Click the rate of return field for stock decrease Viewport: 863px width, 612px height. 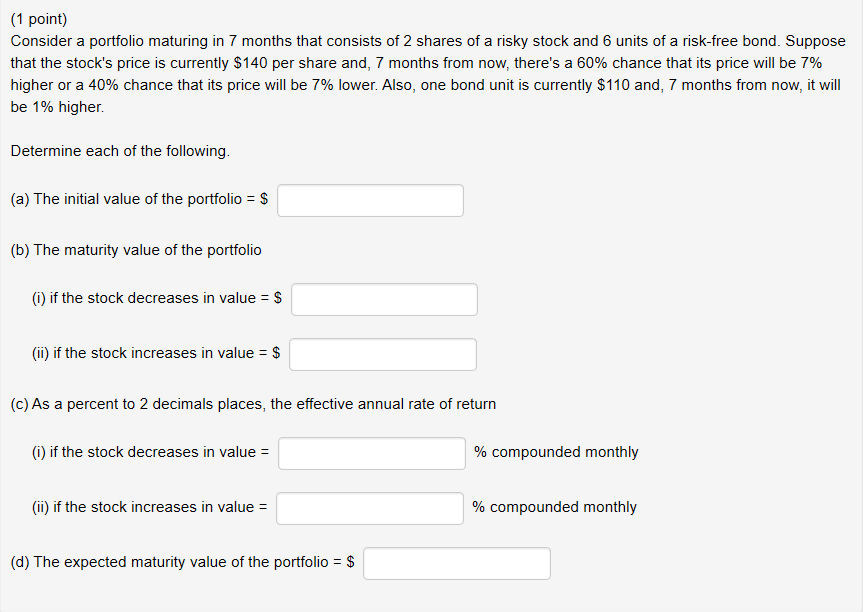pos(370,453)
